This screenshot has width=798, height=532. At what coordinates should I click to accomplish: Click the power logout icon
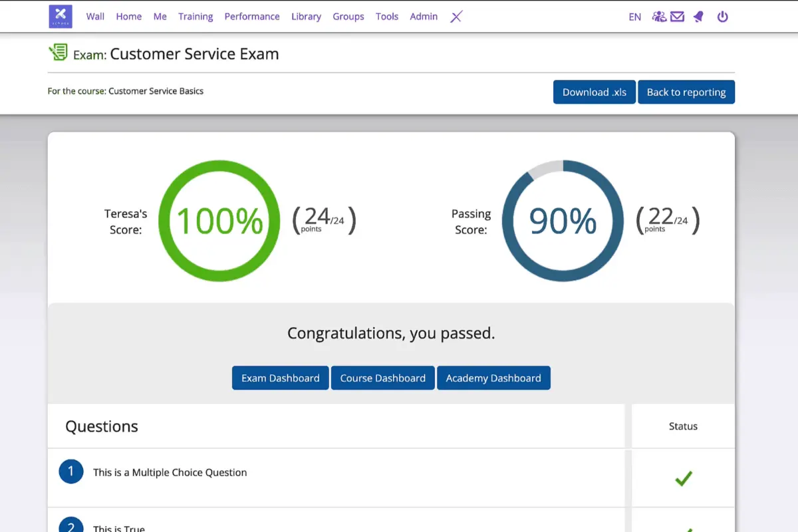tap(723, 17)
